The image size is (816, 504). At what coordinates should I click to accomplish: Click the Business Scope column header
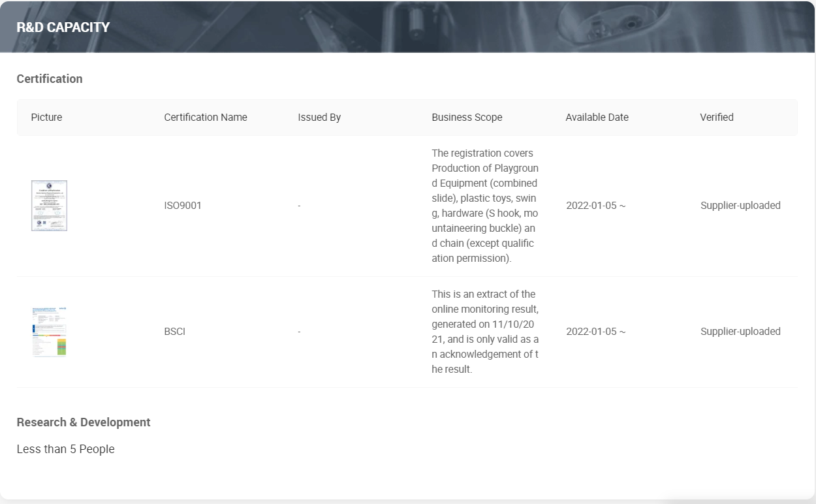click(x=467, y=118)
